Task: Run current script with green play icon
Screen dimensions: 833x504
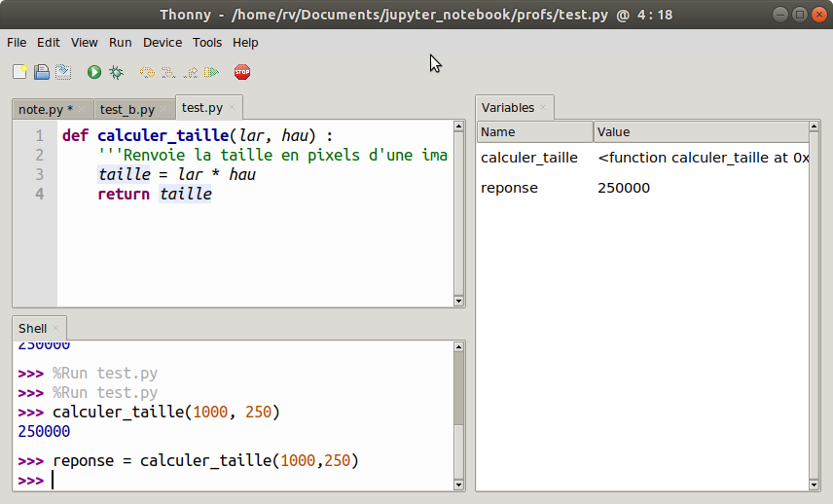Action: tap(94, 72)
